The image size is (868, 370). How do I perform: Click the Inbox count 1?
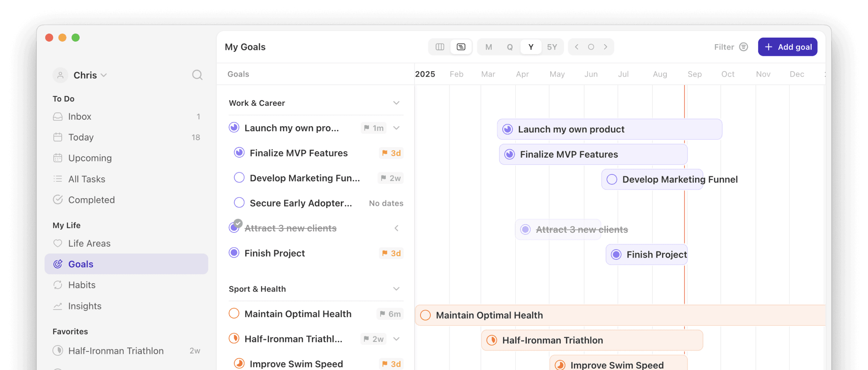coord(198,116)
